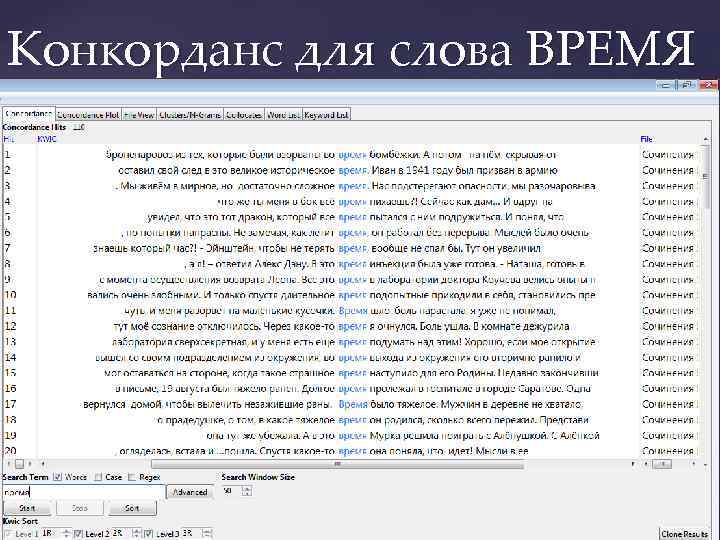This screenshot has width=720, height=540.
Task: Click the vertical results scrollbar thumb
Action: (705, 177)
